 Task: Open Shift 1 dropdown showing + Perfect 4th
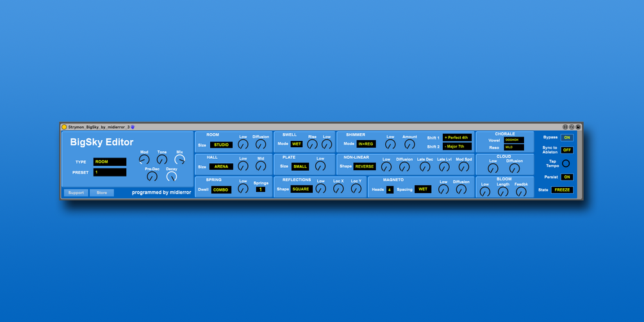click(x=457, y=138)
